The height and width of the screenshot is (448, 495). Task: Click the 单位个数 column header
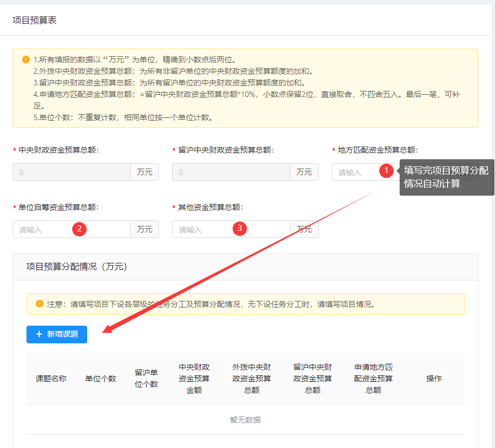100,379
